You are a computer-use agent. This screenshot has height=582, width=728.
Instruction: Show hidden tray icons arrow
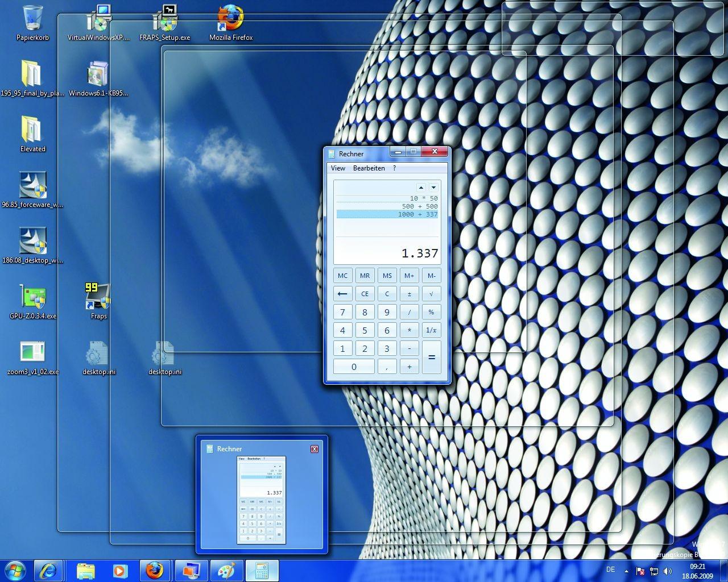click(627, 571)
